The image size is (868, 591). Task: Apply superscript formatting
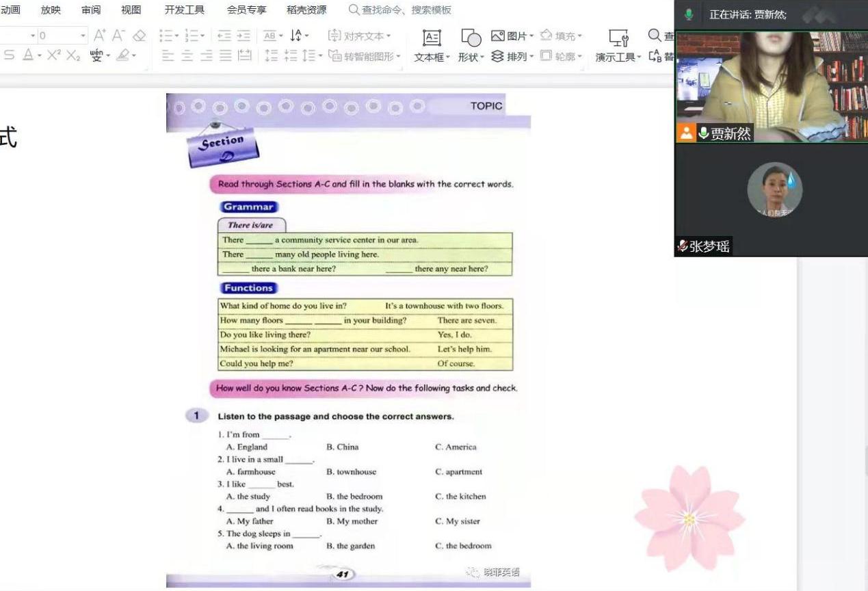pos(54,56)
